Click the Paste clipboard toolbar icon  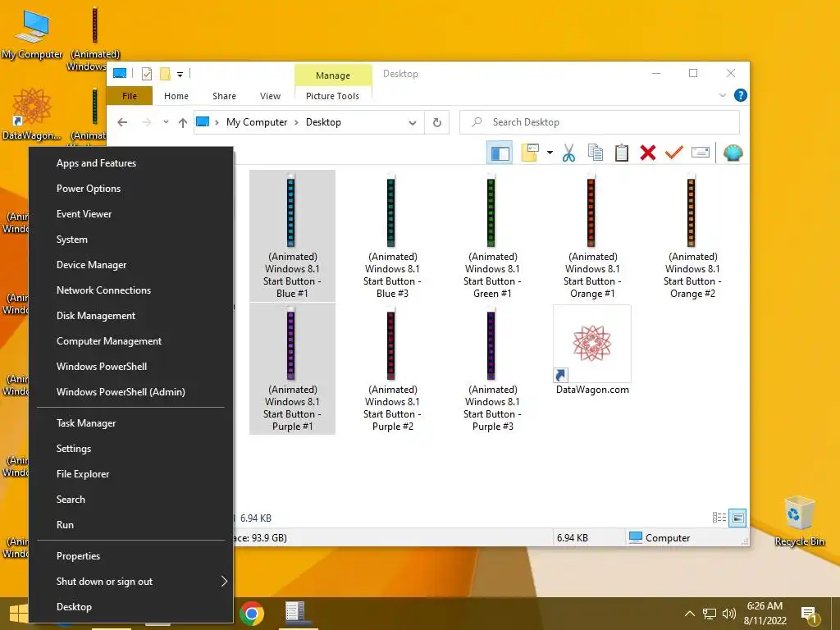click(x=622, y=153)
